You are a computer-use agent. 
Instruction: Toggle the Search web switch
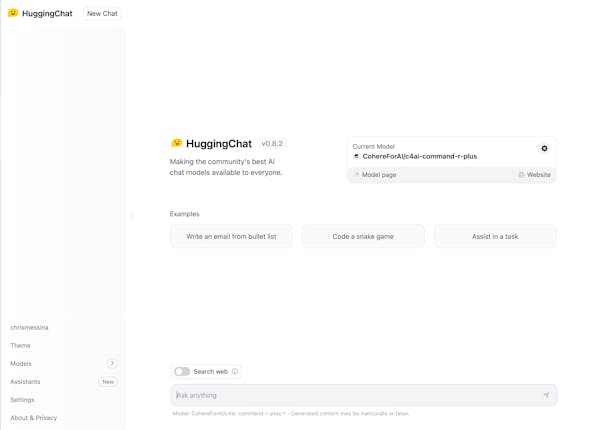pos(182,371)
